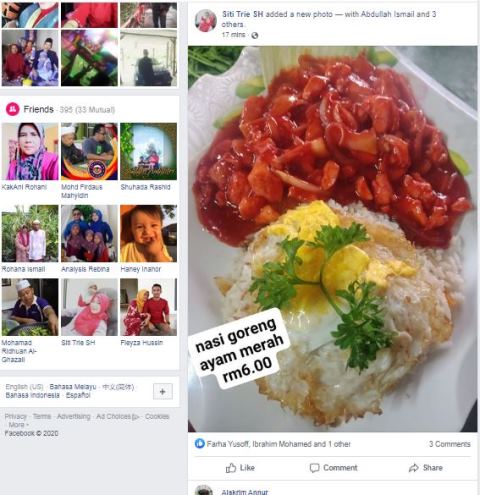Open the 17 mins timestamp link
Viewport: 480px width, 495px height.
(x=234, y=35)
